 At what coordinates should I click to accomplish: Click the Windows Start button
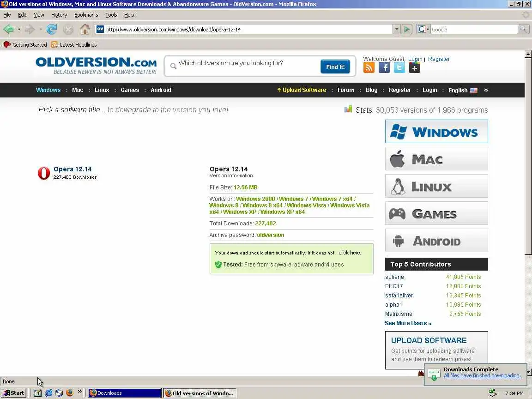pos(13,393)
